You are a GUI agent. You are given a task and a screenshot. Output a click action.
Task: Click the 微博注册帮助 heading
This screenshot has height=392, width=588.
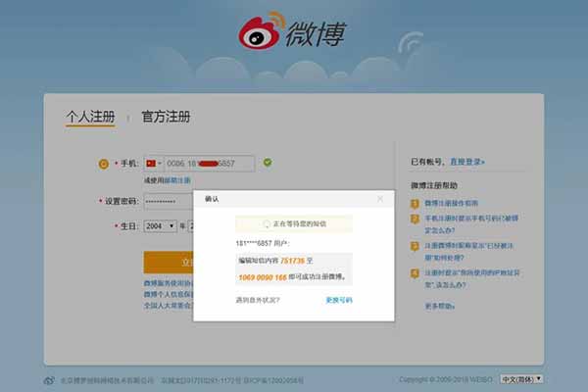(434, 185)
